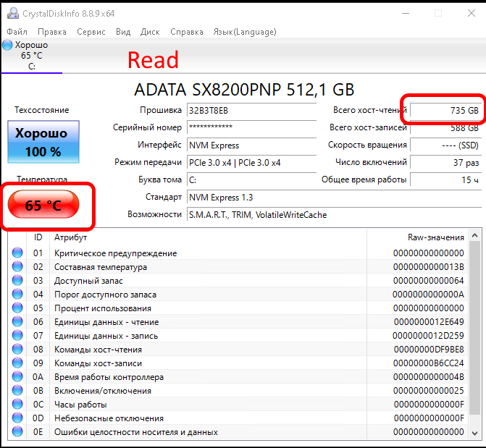Select the Критическое предупреждение attribute text
Screen dimensions: 486x448
click(116, 253)
